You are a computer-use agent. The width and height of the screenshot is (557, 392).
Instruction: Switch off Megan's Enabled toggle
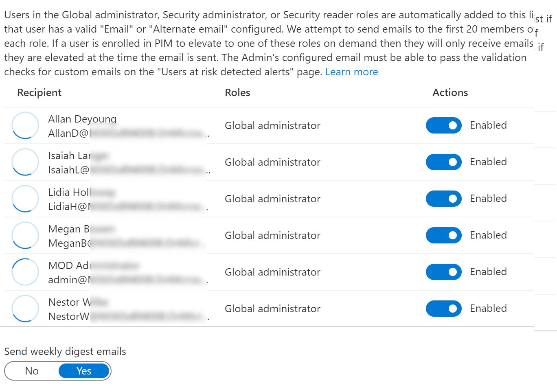tap(443, 235)
